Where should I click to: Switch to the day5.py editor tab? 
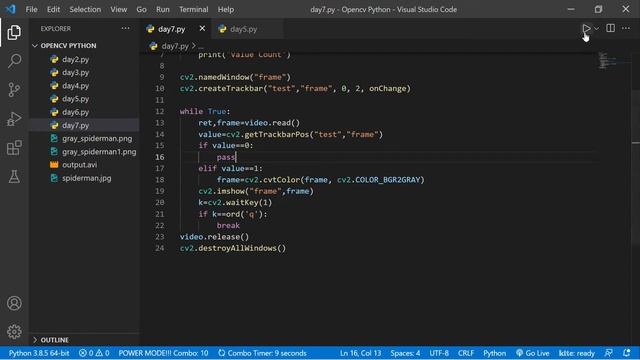[247, 29]
